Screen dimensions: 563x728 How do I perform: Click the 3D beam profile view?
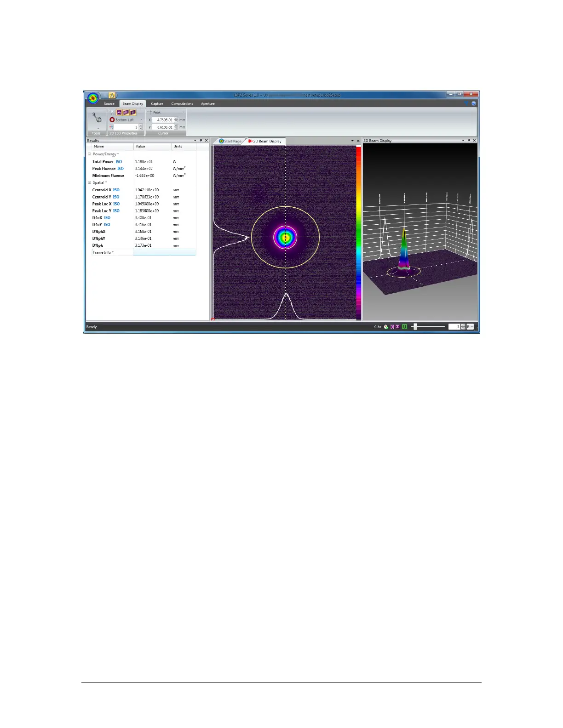coord(420,232)
